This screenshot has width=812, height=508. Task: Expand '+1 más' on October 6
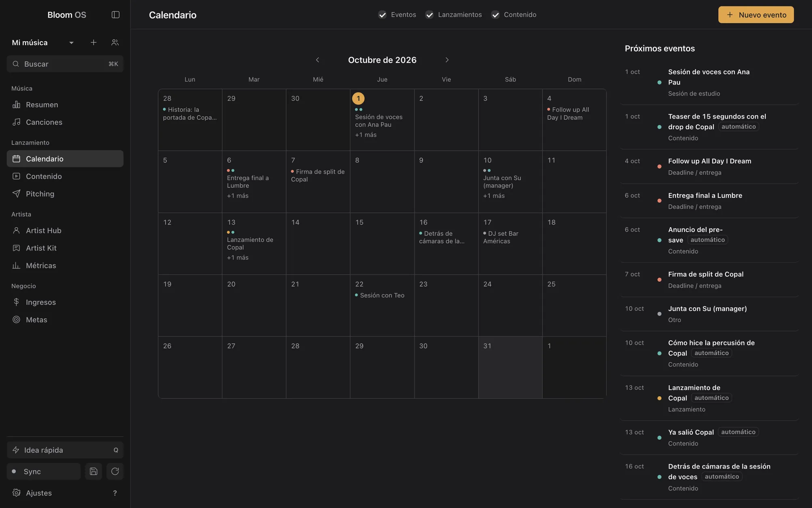pyautogui.click(x=238, y=196)
